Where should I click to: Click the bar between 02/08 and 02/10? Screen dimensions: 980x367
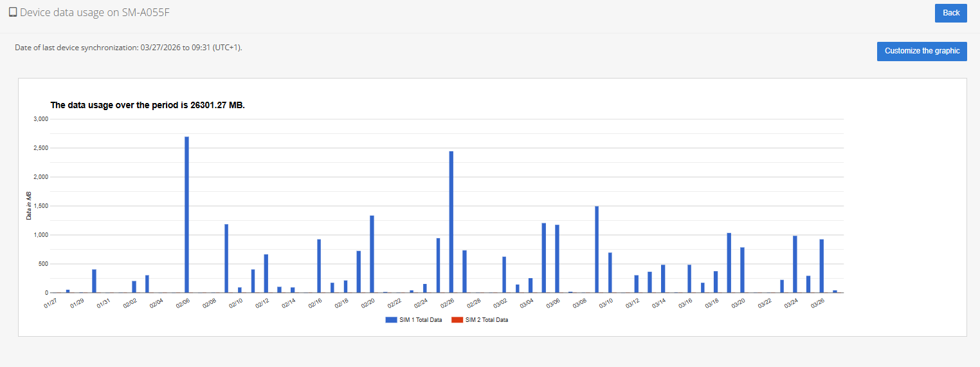pyautogui.click(x=226, y=258)
